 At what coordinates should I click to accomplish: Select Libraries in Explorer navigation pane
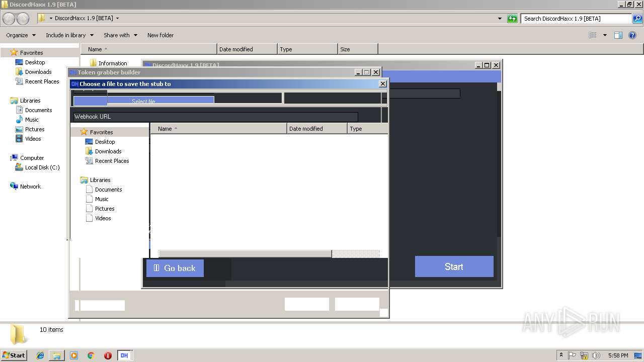pyautogui.click(x=30, y=101)
